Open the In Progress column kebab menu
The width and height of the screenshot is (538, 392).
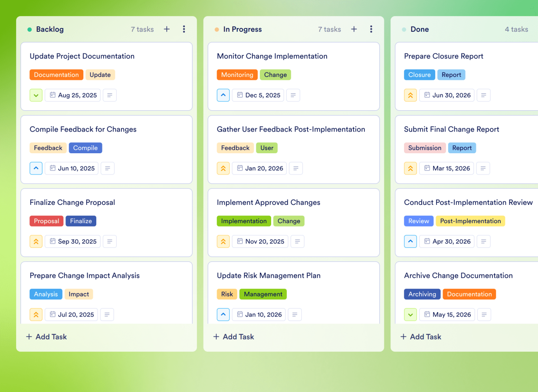(x=371, y=29)
